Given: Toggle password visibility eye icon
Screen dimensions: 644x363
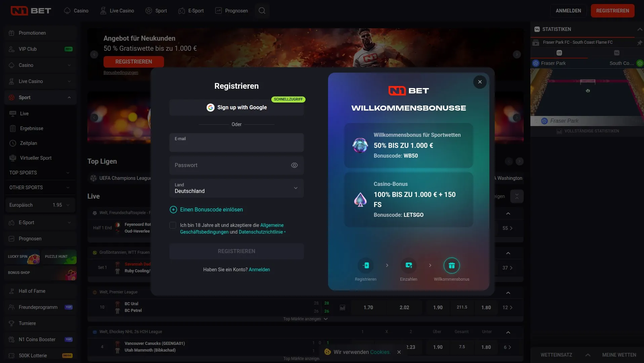Looking at the screenshot, I should (x=294, y=165).
